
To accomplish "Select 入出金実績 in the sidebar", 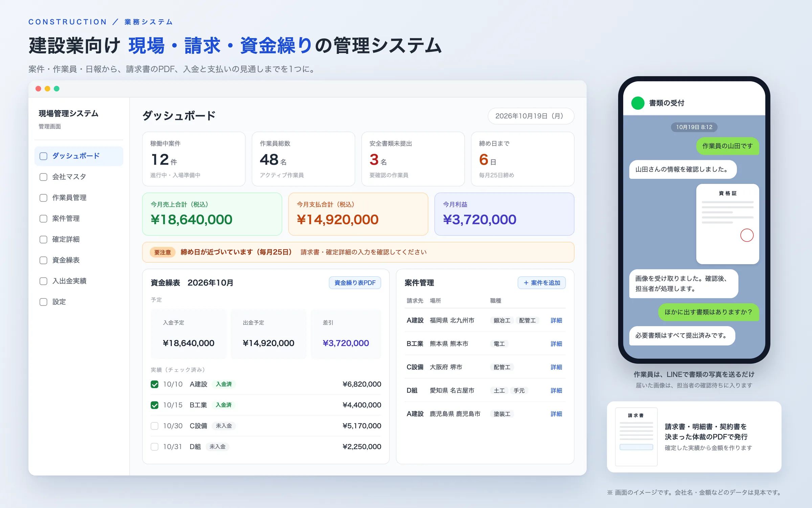I will coord(79,281).
